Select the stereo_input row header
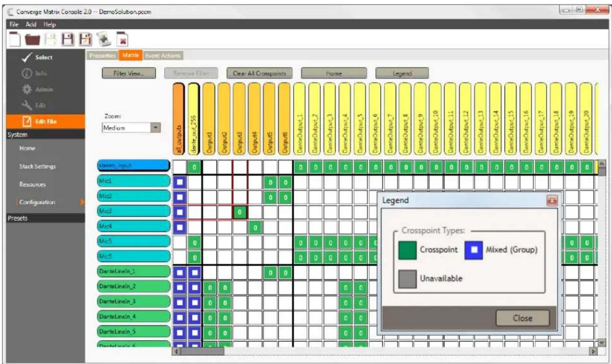The image size is (612, 364). coord(133,166)
